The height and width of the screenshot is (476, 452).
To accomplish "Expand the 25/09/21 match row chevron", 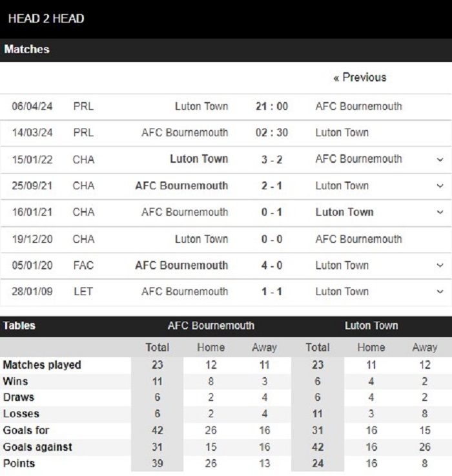I will (440, 186).
